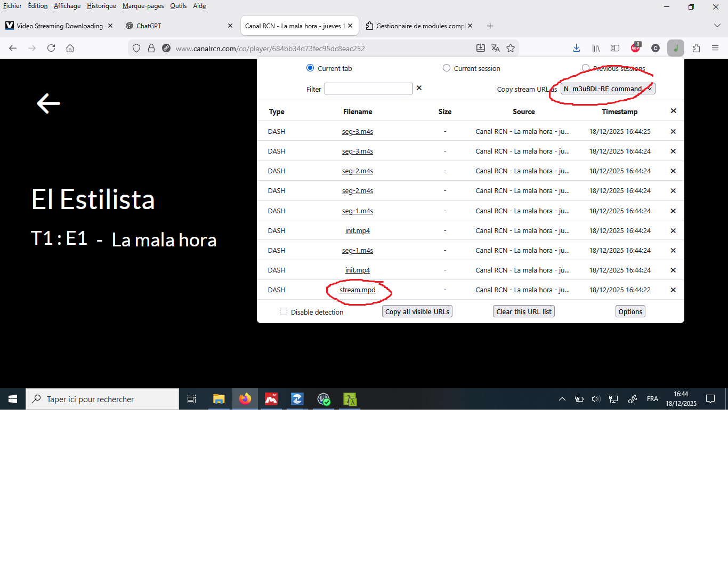Open the Marque-pages menu
Viewport: 728px width, 576px height.
(143, 6)
